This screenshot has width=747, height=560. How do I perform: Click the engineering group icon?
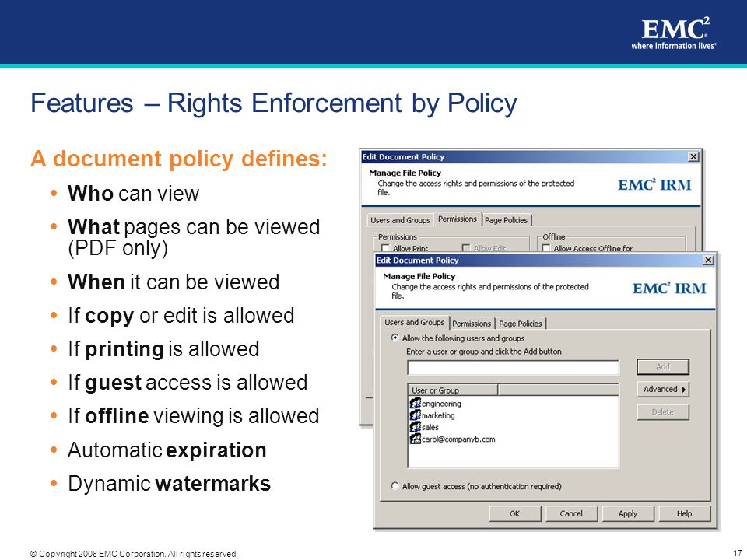415,404
